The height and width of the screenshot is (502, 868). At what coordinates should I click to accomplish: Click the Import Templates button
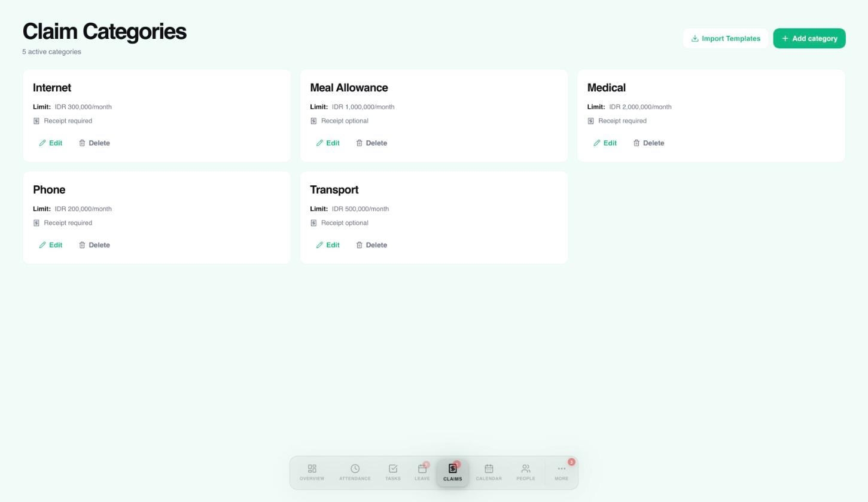click(726, 38)
